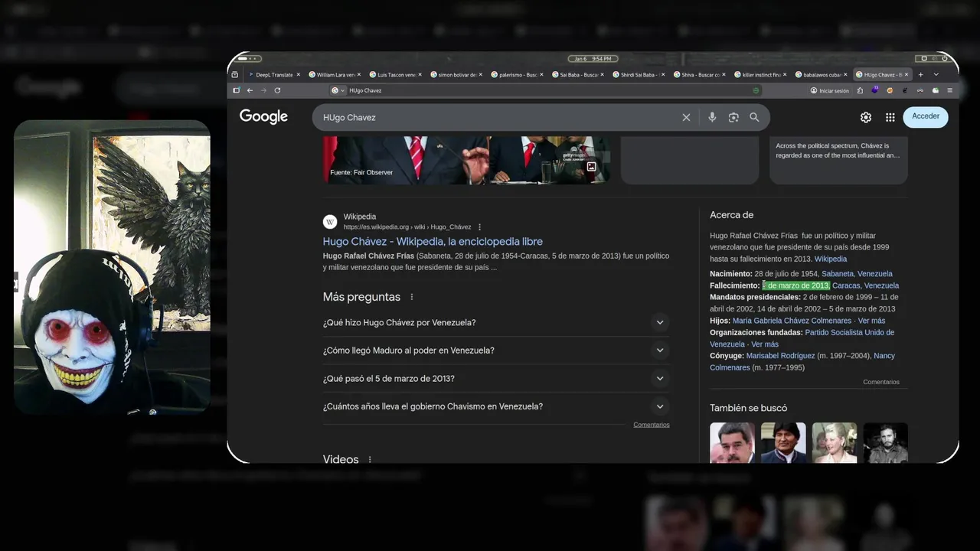Open Marisabel Rodríguez spouse link
This screenshot has height=551, width=980.
[x=780, y=356]
